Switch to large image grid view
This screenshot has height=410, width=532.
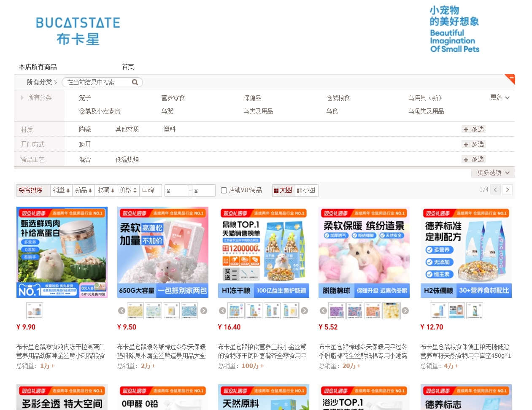point(283,190)
